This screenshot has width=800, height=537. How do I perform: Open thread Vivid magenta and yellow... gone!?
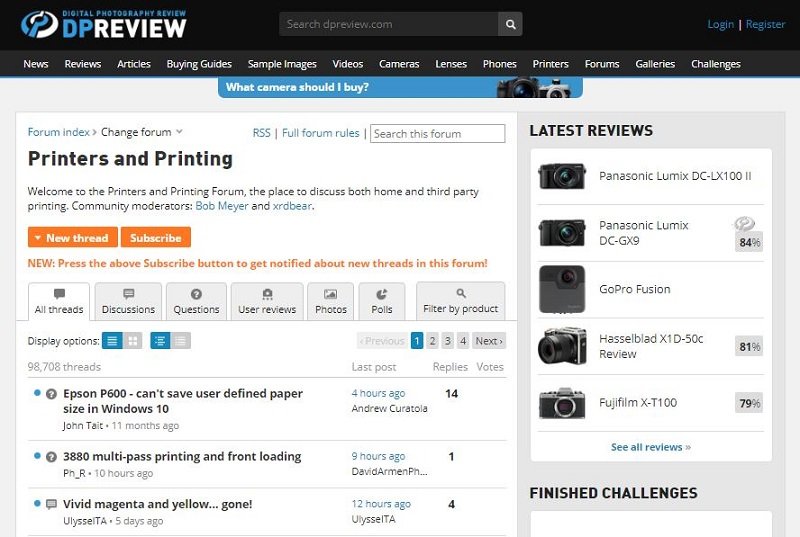tap(158, 504)
